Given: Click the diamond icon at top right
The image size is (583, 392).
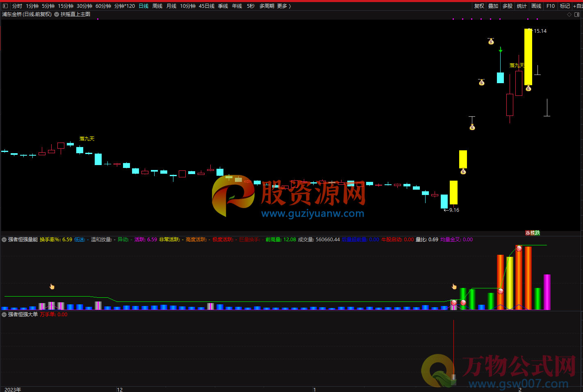Looking at the screenshot, I should click(x=569, y=14).
